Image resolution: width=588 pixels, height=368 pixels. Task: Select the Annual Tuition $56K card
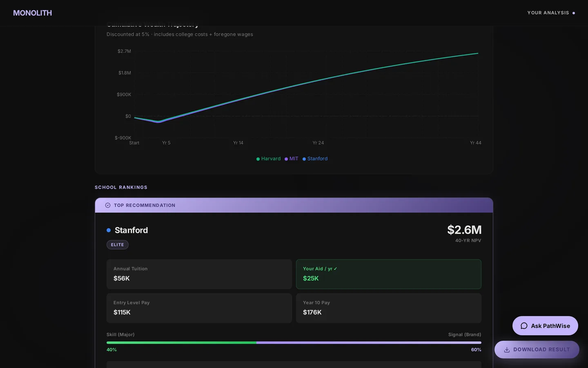[199, 274]
